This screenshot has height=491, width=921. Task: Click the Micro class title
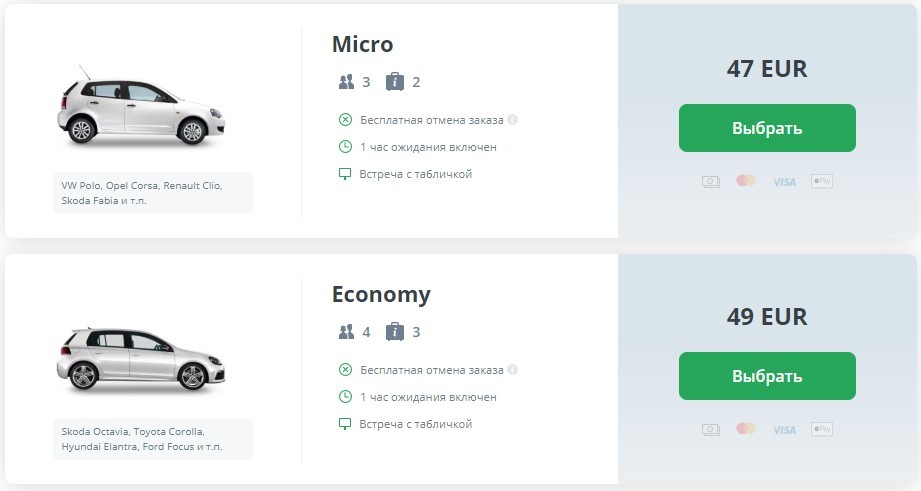(x=362, y=45)
